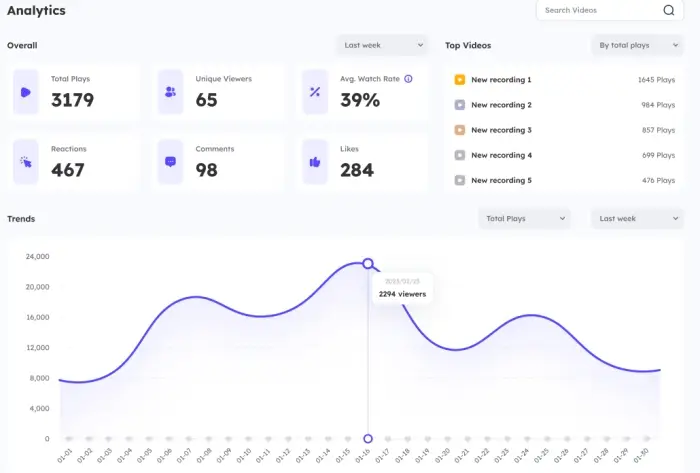Click the Comments speech bubble icon
This screenshot has width=700, height=473.
170,161
